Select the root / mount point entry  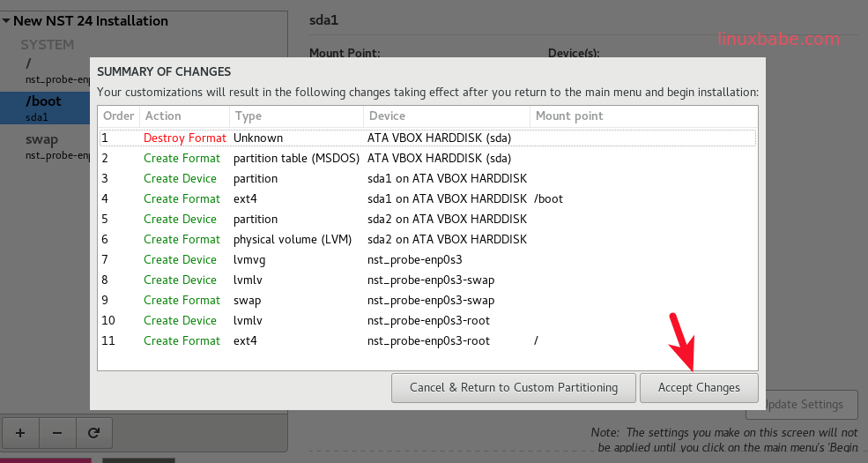(x=44, y=70)
